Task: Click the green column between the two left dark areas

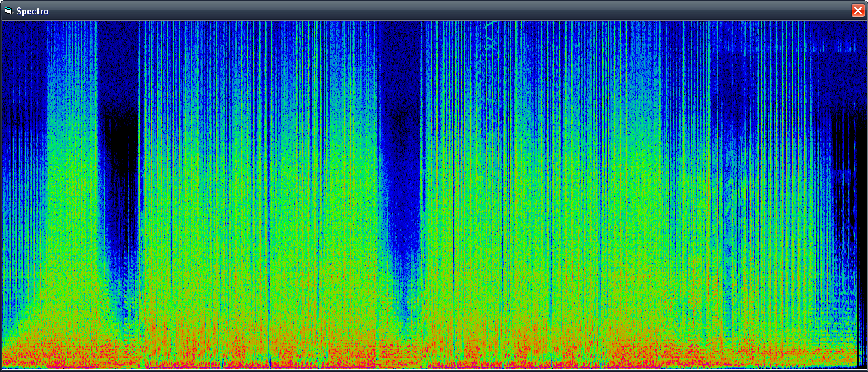Action: tap(71, 204)
